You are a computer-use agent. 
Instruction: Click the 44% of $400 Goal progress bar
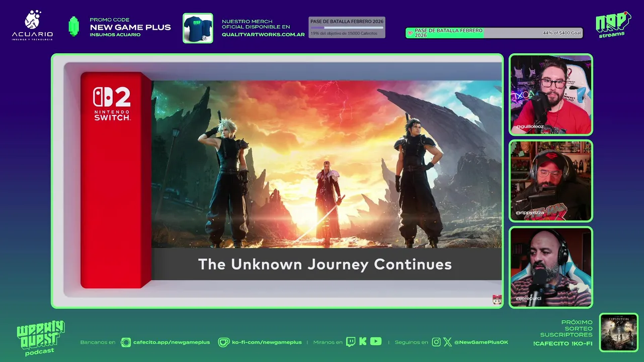click(x=494, y=33)
